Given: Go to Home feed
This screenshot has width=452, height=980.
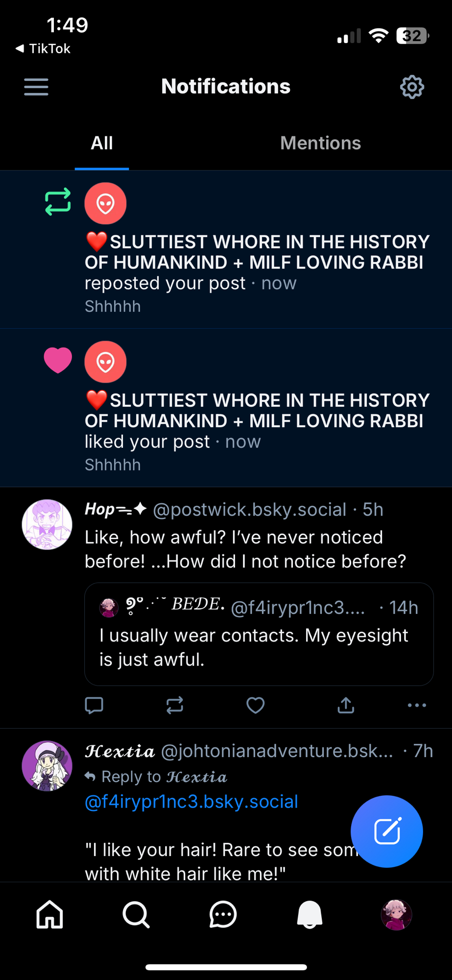Looking at the screenshot, I should coord(50,914).
